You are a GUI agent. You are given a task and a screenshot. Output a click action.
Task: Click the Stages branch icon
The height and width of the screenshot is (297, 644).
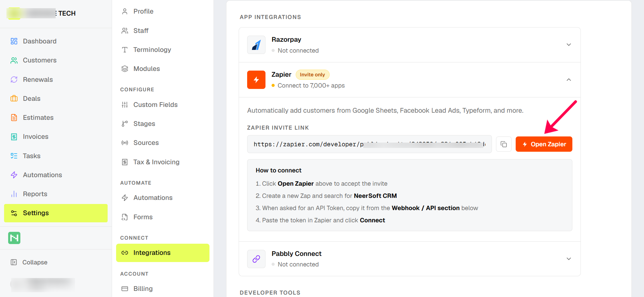125,124
